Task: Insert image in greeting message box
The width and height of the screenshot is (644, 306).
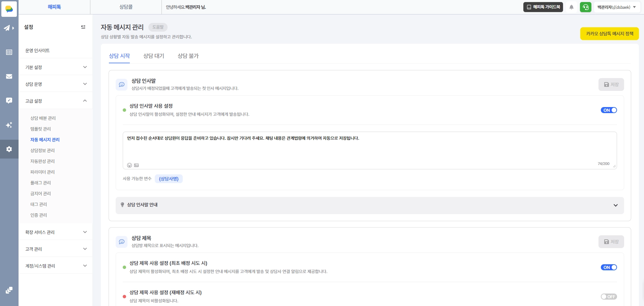Action: click(137, 165)
